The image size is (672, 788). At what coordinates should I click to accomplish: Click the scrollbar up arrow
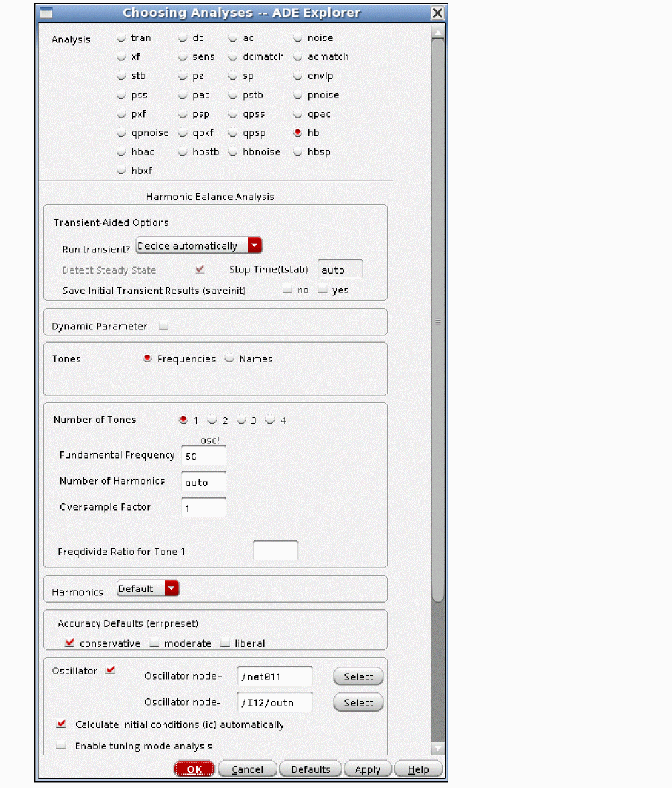tap(437, 30)
